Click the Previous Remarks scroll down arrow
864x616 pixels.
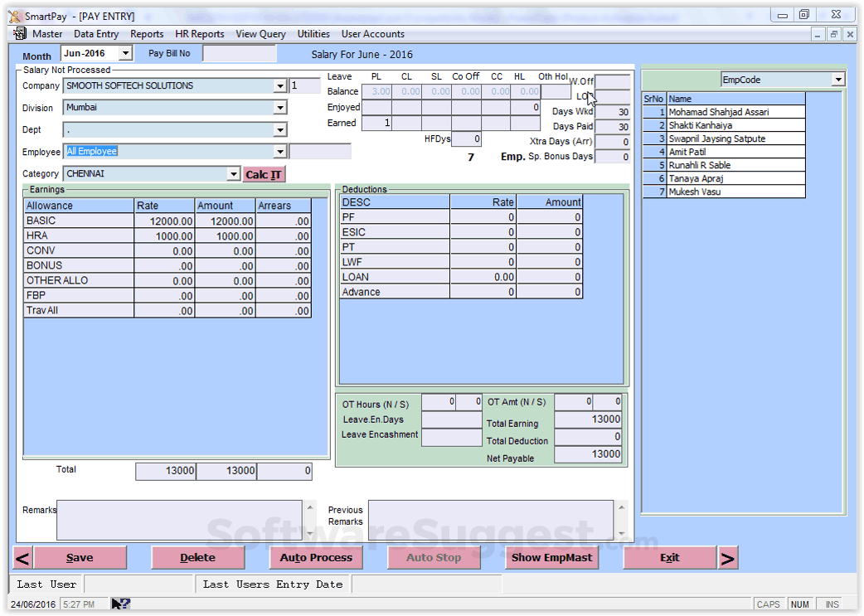pyautogui.click(x=622, y=533)
